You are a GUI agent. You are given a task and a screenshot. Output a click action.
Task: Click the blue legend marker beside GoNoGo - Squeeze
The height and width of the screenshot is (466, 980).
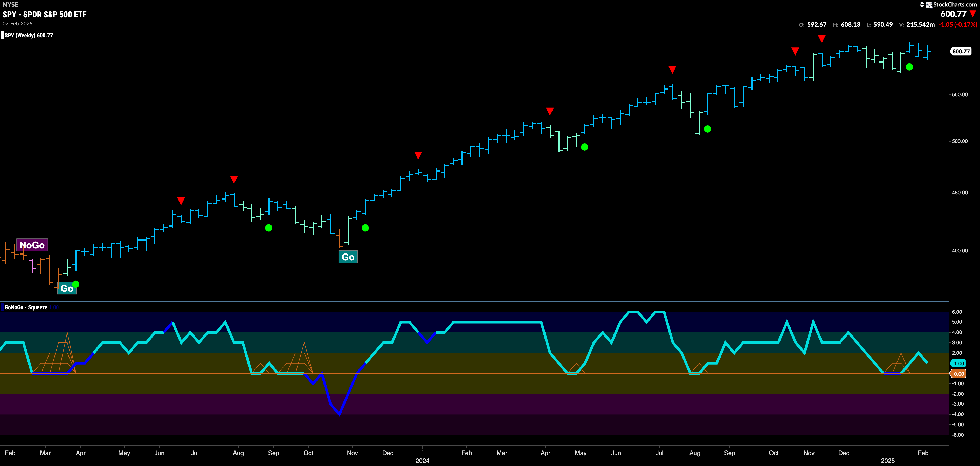click(2, 307)
